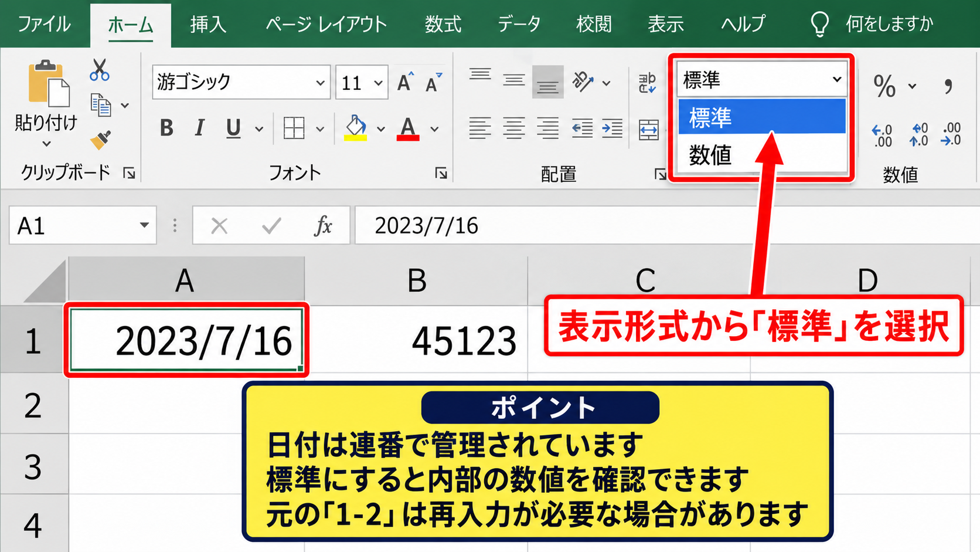
Task: Switch to the データ tab
Action: [x=519, y=24]
